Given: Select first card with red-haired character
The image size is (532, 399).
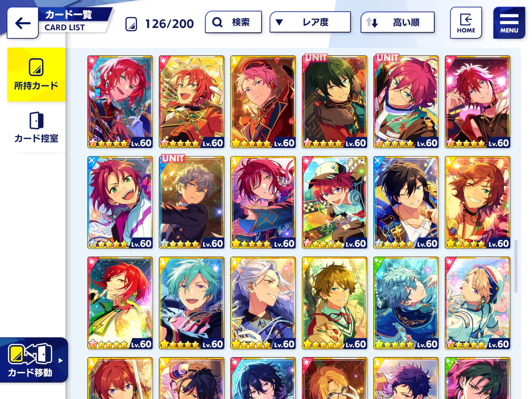Looking at the screenshot, I should pyautogui.click(x=120, y=102).
